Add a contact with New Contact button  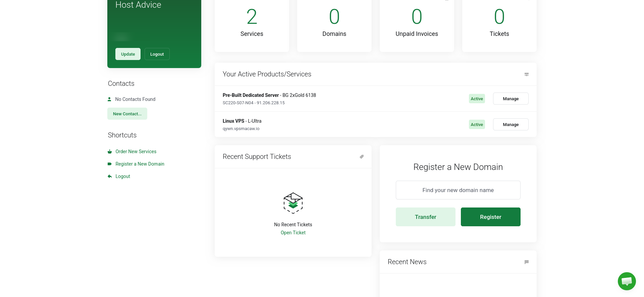click(127, 114)
